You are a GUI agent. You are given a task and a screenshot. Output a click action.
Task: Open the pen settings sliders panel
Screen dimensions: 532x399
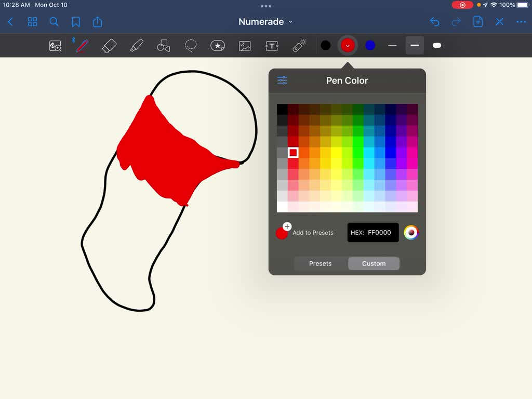coord(282,80)
